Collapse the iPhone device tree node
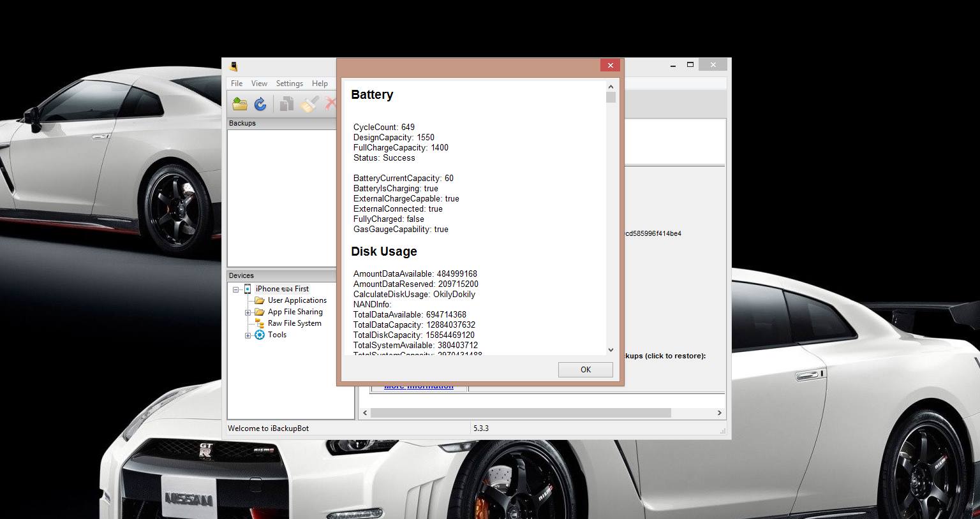The width and height of the screenshot is (980, 519). tap(236, 289)
